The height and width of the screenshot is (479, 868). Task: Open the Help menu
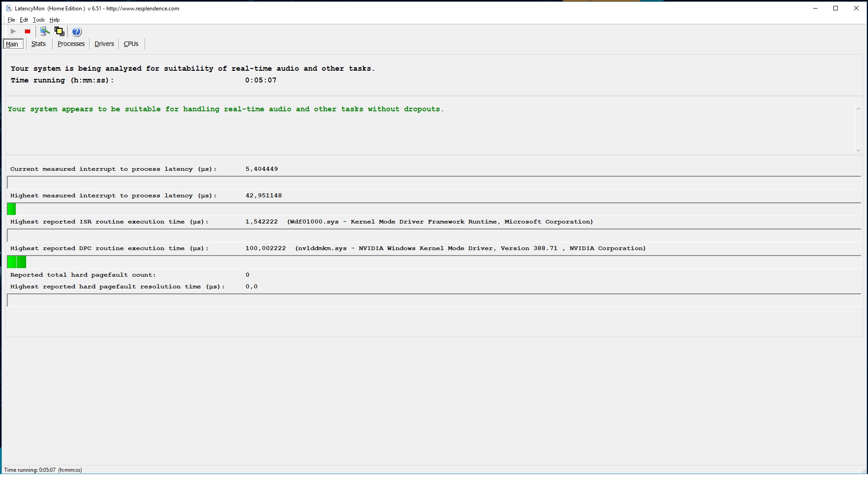pyautogui.click(x=55, y=20)
